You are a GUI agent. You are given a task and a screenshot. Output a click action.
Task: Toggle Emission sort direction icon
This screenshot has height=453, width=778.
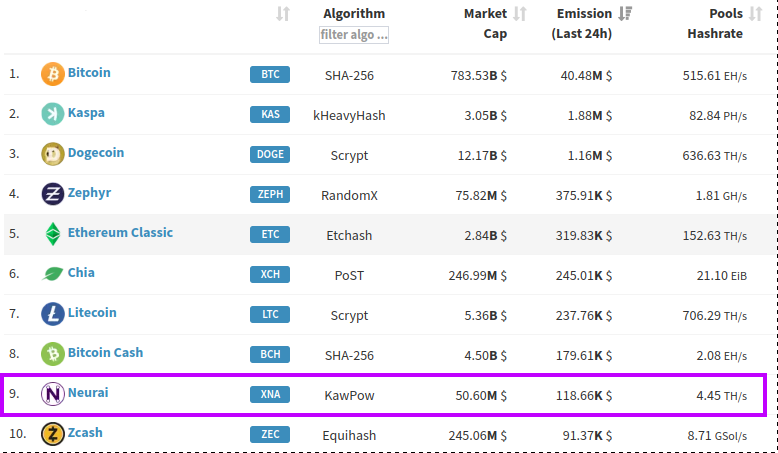pos(625,13)
